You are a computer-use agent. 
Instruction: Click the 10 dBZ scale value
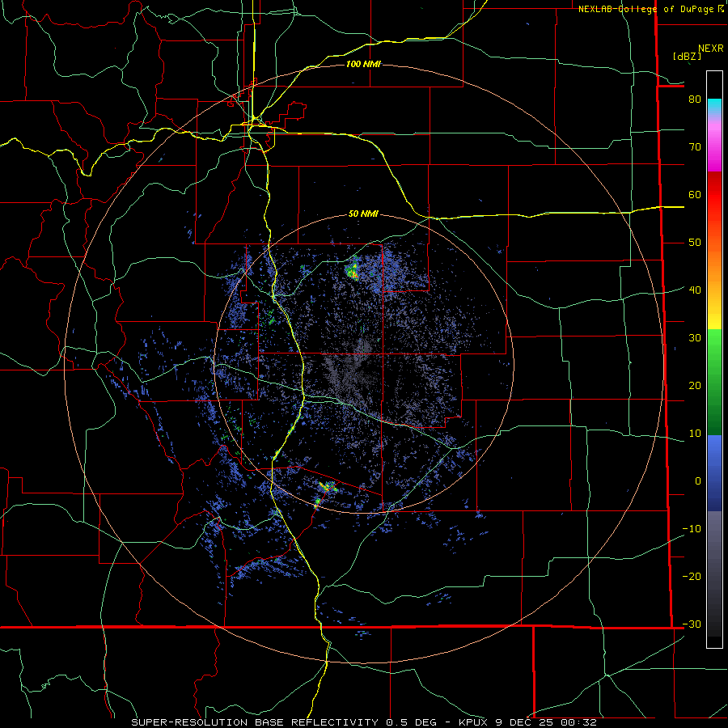tap(695, 434)
